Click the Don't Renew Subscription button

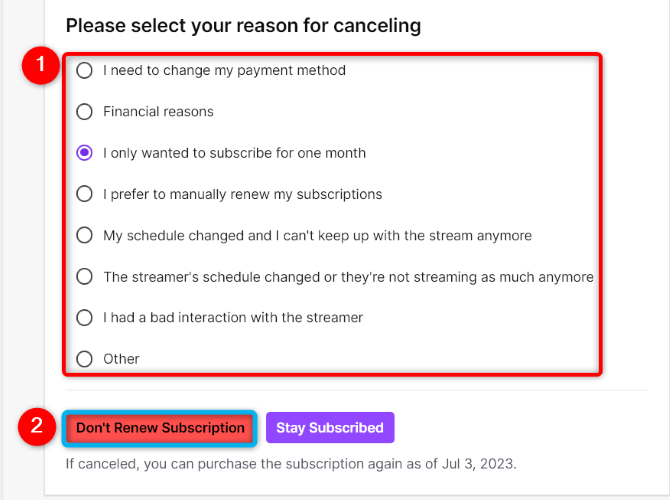pyautogui.click(x=160, y=428)
